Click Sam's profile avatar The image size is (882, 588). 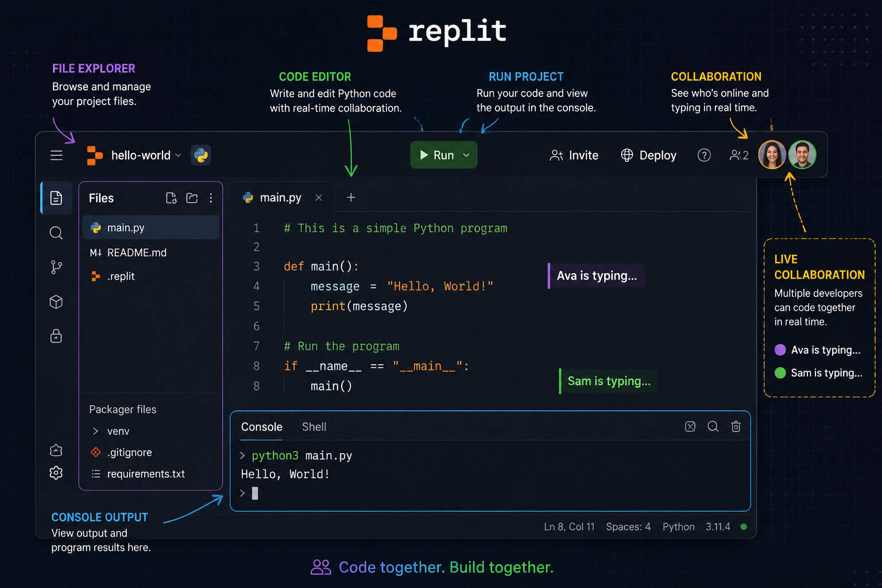coord(802,155)
